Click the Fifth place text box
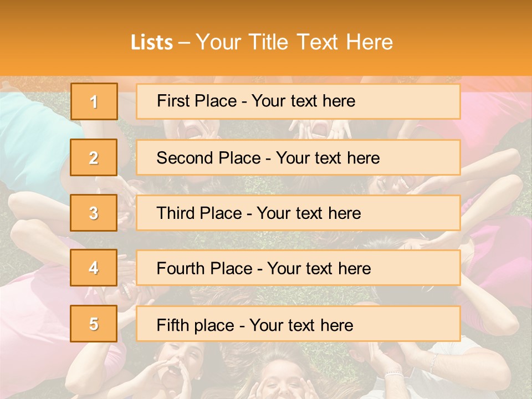Screen dimensions: 532x399 (x=298, y=324)
